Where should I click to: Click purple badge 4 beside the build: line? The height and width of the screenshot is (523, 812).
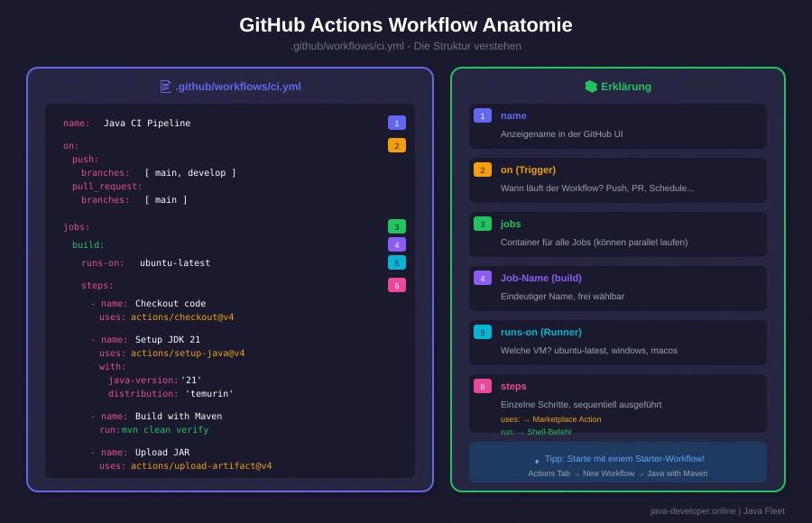pyautogui.click(x=396, y=244)
